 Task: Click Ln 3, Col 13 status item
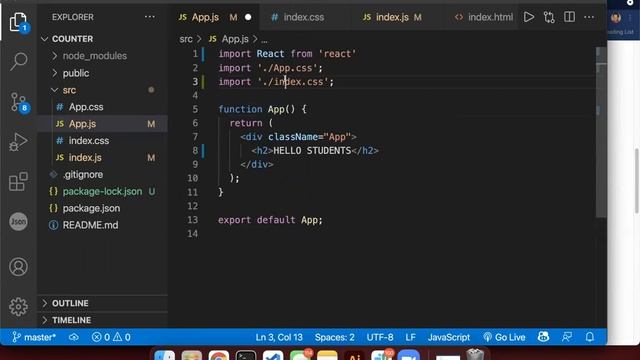point(279,337)
